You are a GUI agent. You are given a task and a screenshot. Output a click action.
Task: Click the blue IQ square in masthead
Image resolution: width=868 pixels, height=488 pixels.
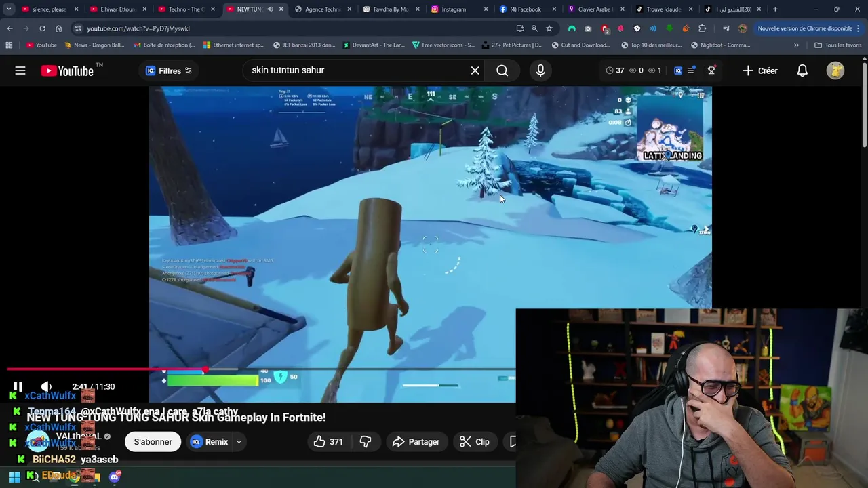click(x=678, y=70)
